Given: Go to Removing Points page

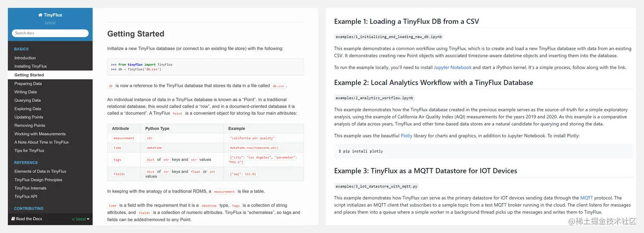Looking at the screenshot, I should click(x=30, y=126).
